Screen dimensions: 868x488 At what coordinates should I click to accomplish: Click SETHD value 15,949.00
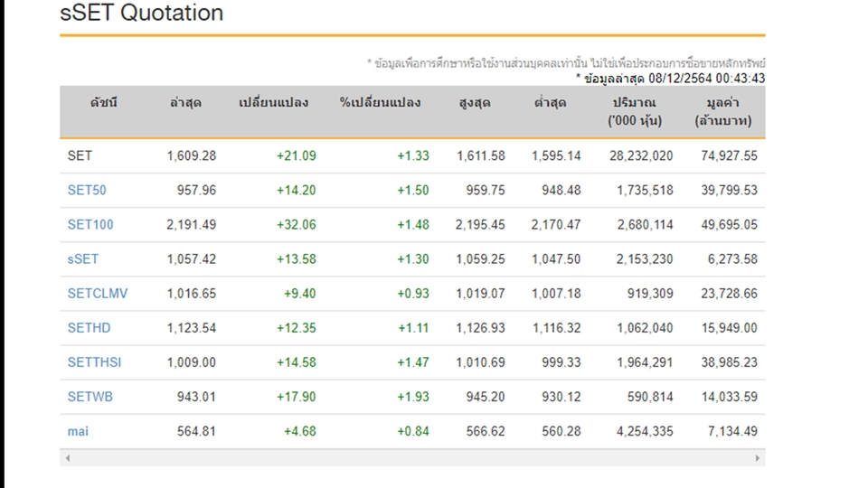729,328
